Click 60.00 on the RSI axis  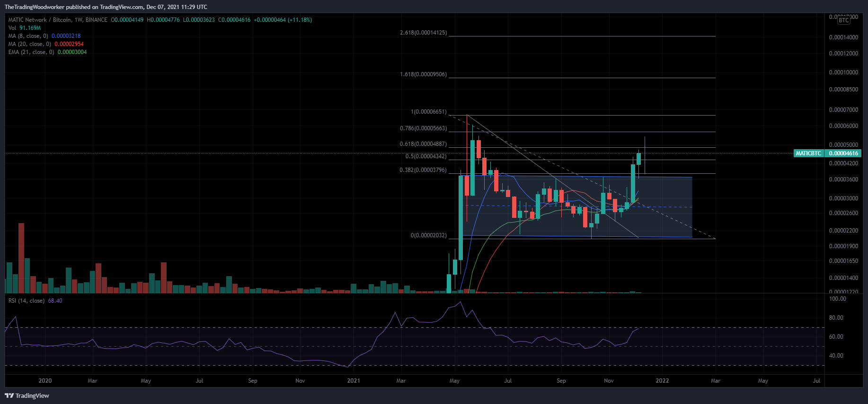(x=836, y=337)
